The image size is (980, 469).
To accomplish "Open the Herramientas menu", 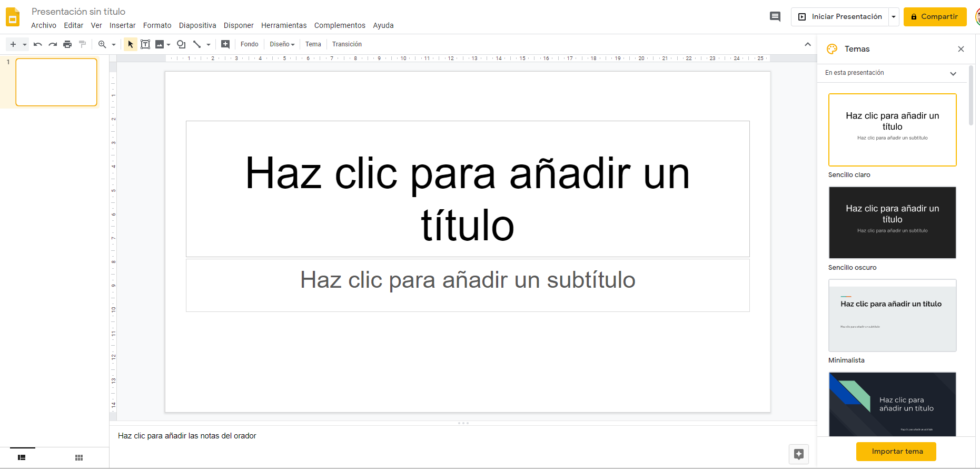I will 284,25.
